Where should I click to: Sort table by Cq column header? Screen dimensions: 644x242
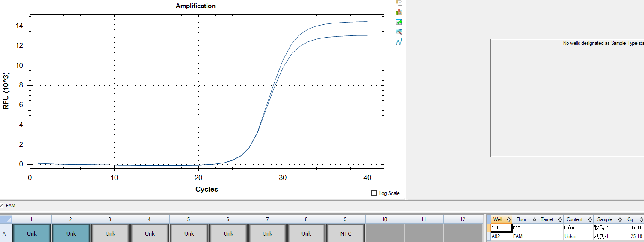[x=633, y=219]
